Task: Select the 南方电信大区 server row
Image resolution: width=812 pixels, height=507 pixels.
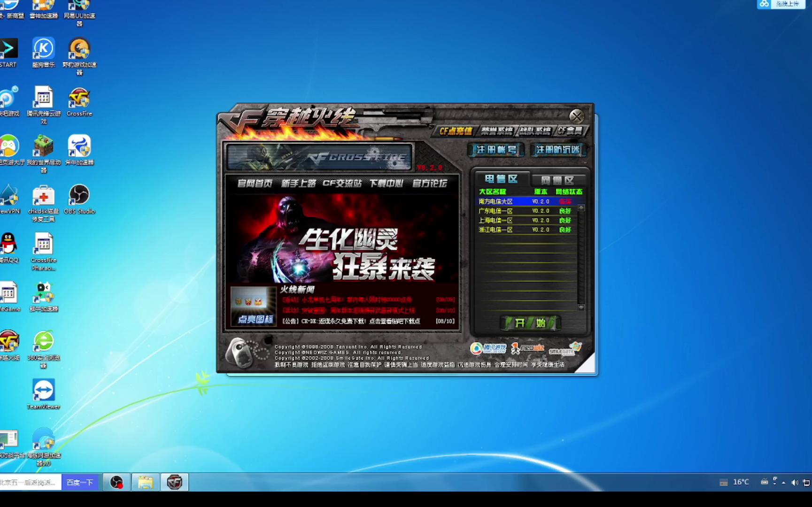Action: coord(527,201)
